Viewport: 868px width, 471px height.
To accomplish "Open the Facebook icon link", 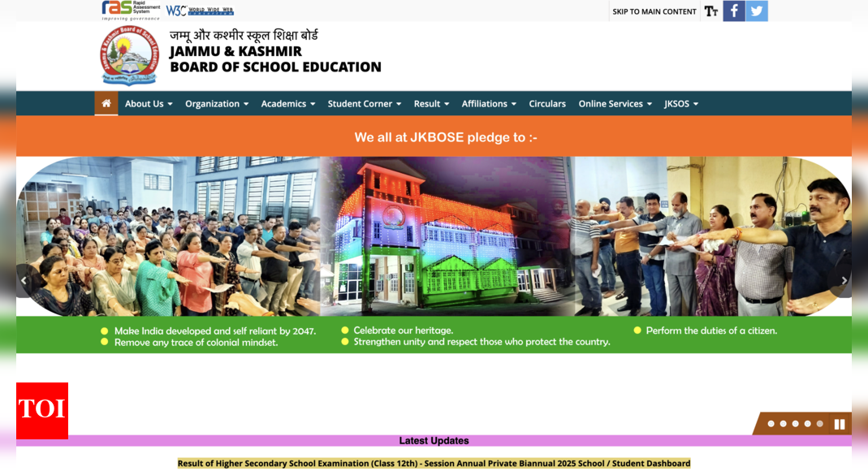I will tap(734, 11).
